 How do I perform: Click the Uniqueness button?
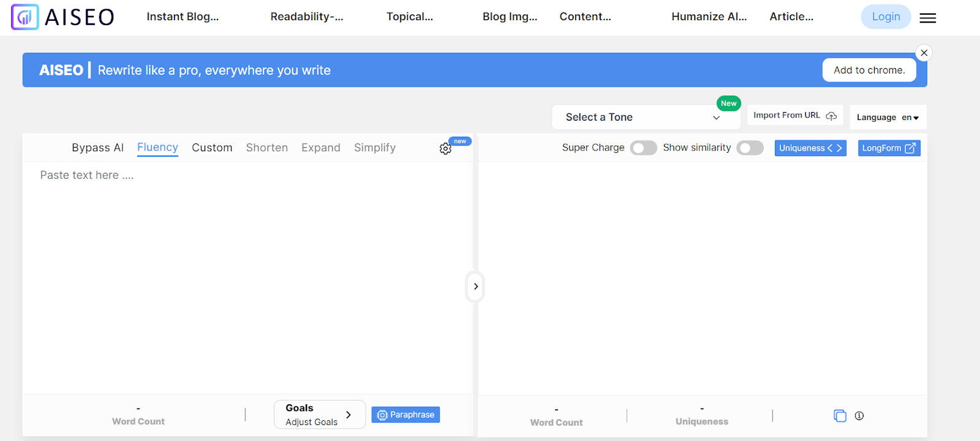pyautogui.click(x=810, y=148)
